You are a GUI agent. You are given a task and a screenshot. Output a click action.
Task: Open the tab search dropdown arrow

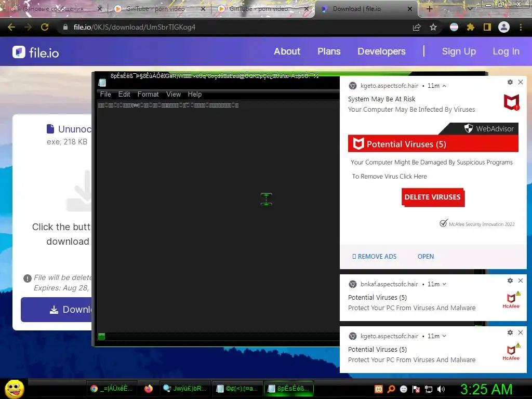click(x=470, y=9)
